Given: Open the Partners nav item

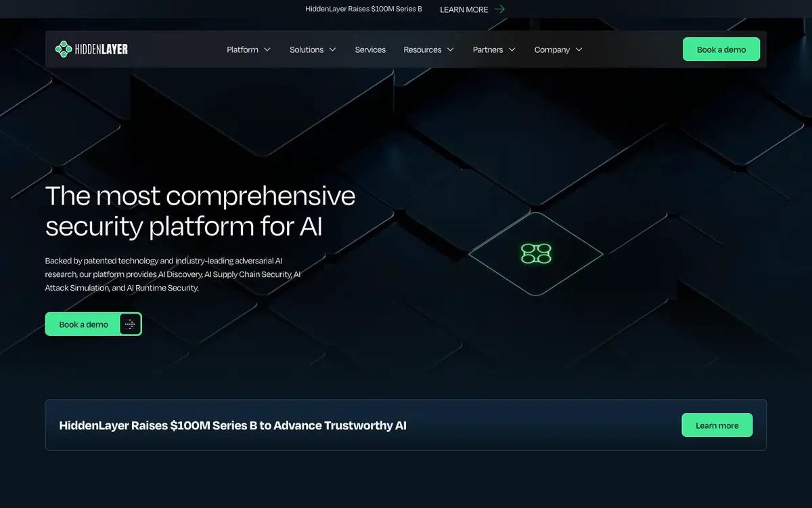Looking at the screenshot, I should click(488, 49).
